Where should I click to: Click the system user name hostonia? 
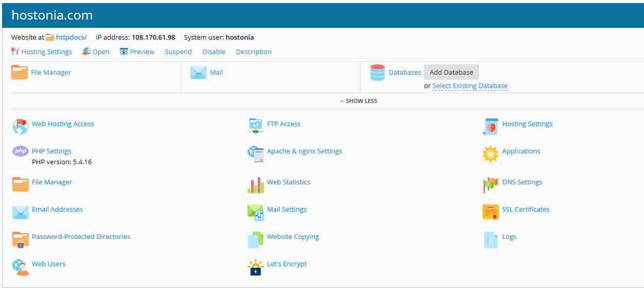pos(240,37)
